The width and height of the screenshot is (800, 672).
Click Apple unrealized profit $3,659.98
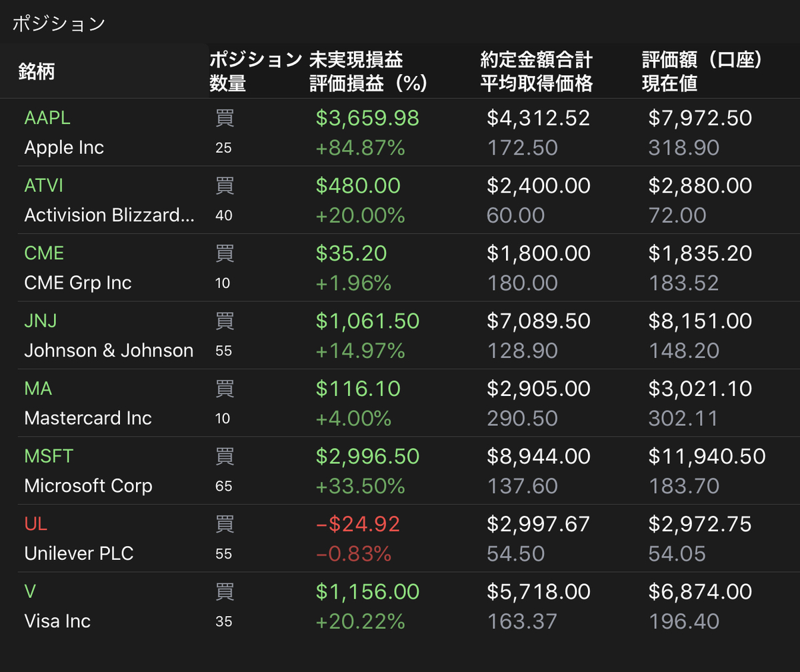click(368, 118)
